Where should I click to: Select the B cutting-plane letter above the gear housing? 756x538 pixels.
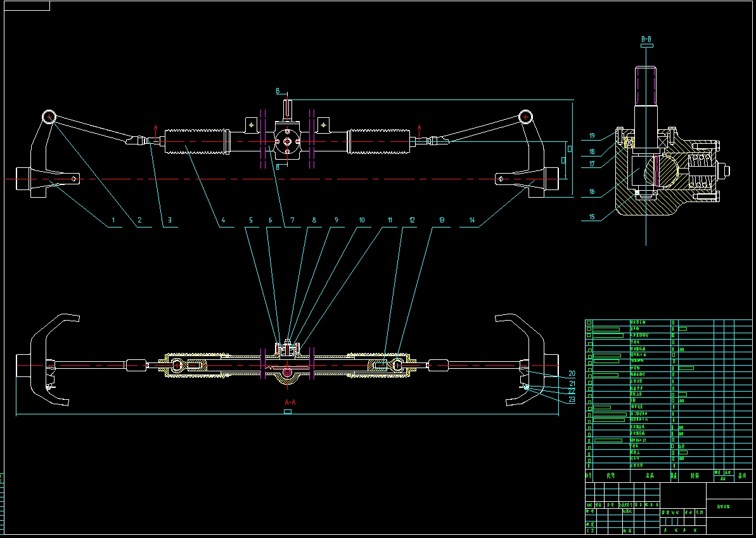pyautogui.click(x=278, y=91)
